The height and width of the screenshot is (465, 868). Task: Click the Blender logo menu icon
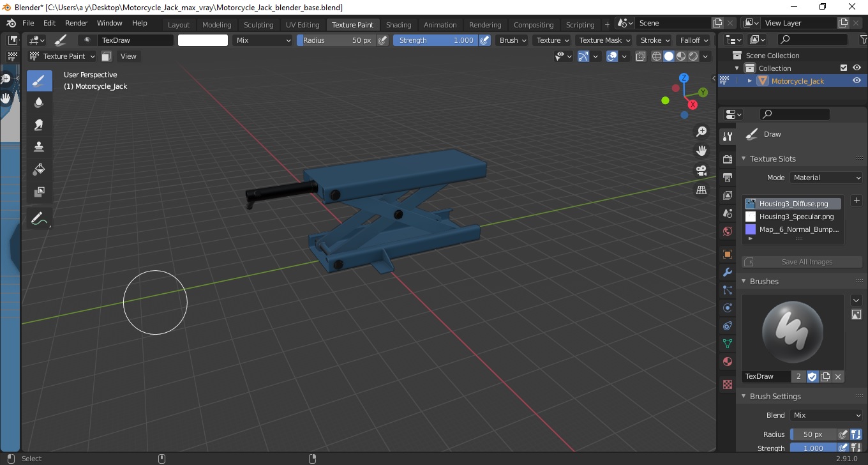11,23
